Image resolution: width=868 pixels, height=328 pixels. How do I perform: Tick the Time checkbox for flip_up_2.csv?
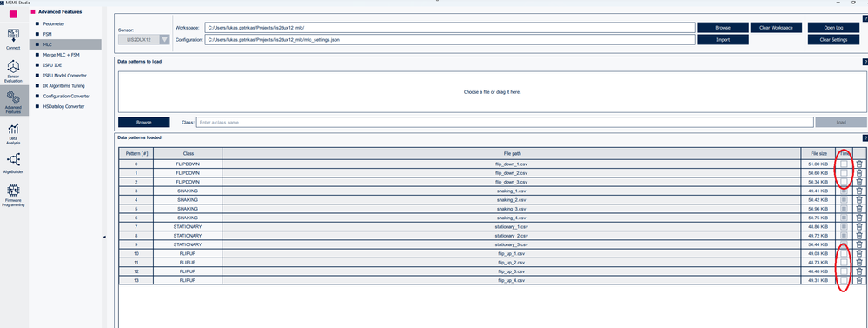point(844,262)
